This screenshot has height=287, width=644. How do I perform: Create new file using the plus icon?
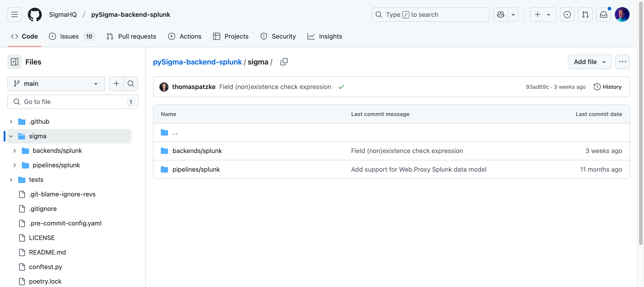[116, 84]
